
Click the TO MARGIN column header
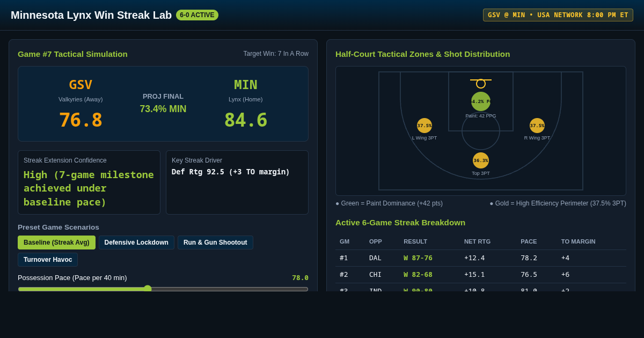point(578,241)
